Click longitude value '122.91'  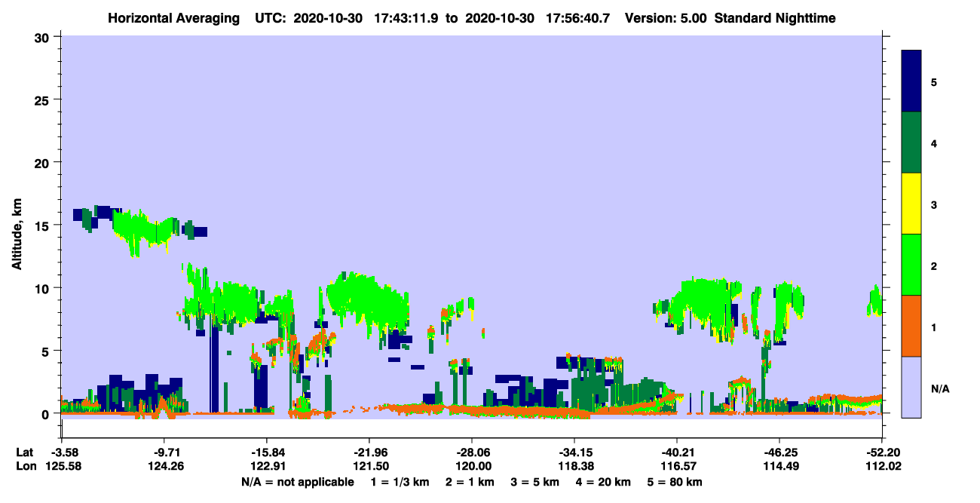pyautogui.click(x=267, y=467)
